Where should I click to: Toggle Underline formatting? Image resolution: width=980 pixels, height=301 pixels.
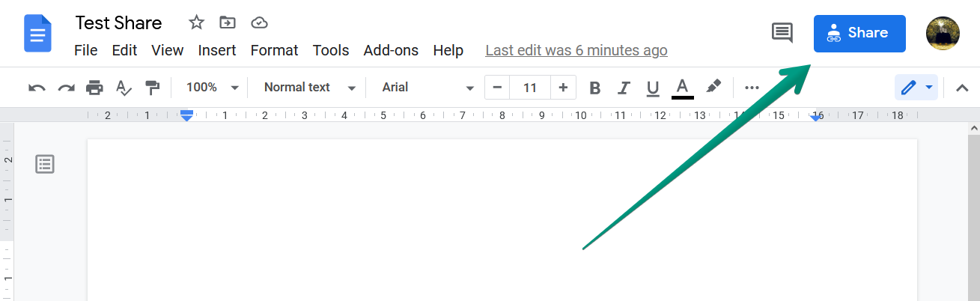(x=653, y=88)
